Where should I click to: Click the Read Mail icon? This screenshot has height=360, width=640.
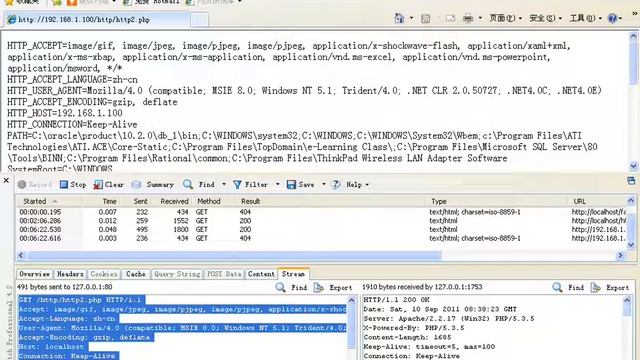(450, 18)
